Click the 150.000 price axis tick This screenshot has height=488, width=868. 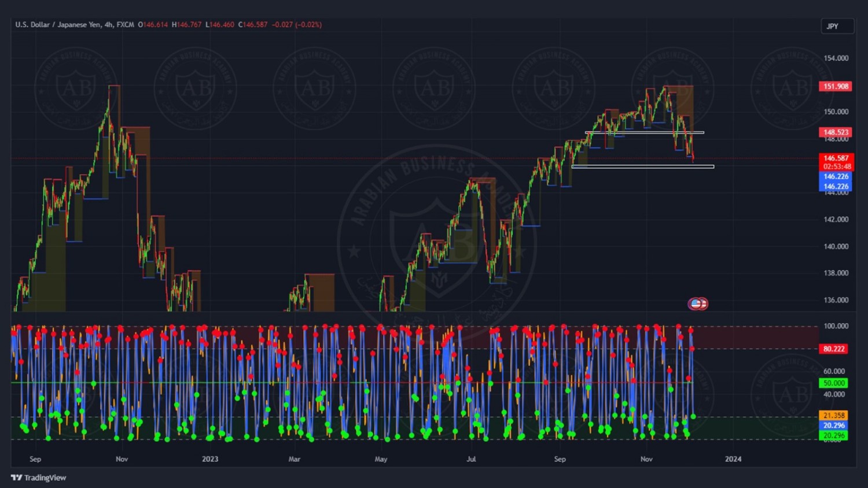pos(836,112)
